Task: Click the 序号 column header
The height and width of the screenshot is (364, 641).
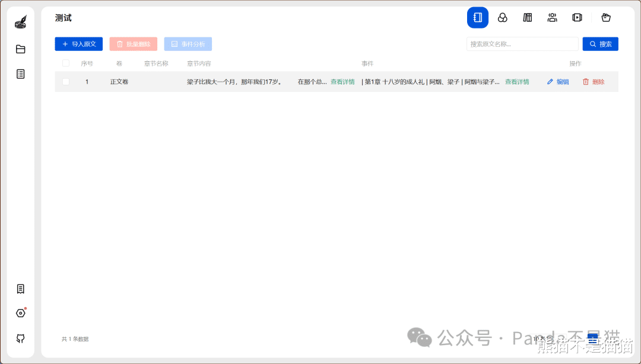Action: point(87,64)
